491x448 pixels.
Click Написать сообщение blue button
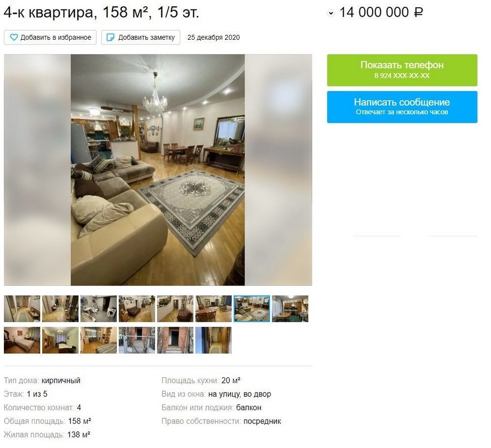[x=402, y=106]
